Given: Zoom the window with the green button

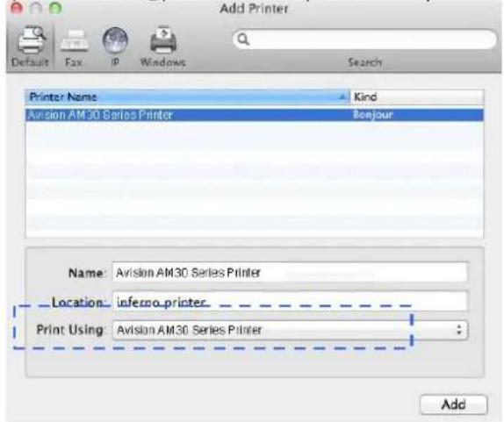Looking at the screenshot, I should [55, 8].
